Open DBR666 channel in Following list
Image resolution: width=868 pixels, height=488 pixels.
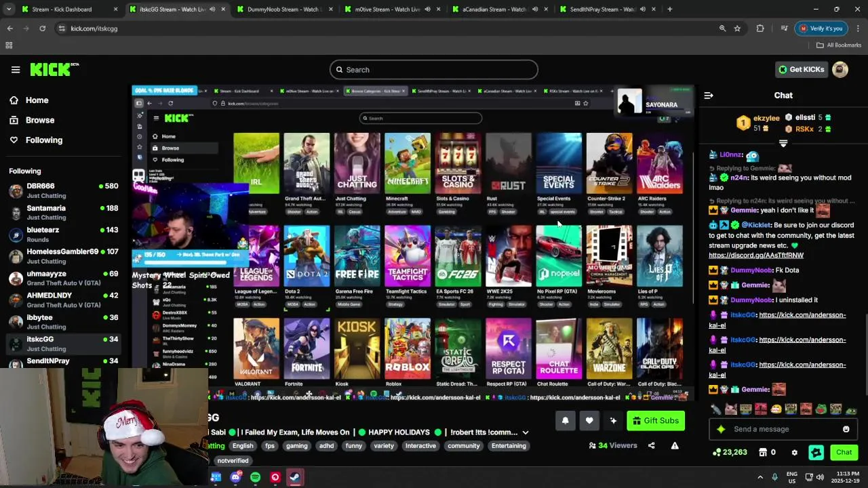coord(64,190)
